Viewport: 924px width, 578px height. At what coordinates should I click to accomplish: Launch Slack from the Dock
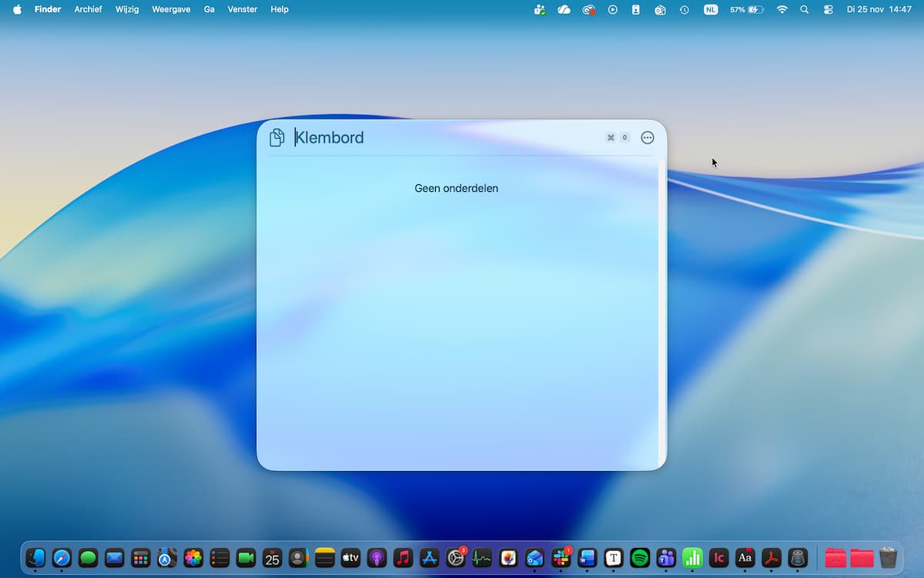pyautogui.click(x=561, y=557)
